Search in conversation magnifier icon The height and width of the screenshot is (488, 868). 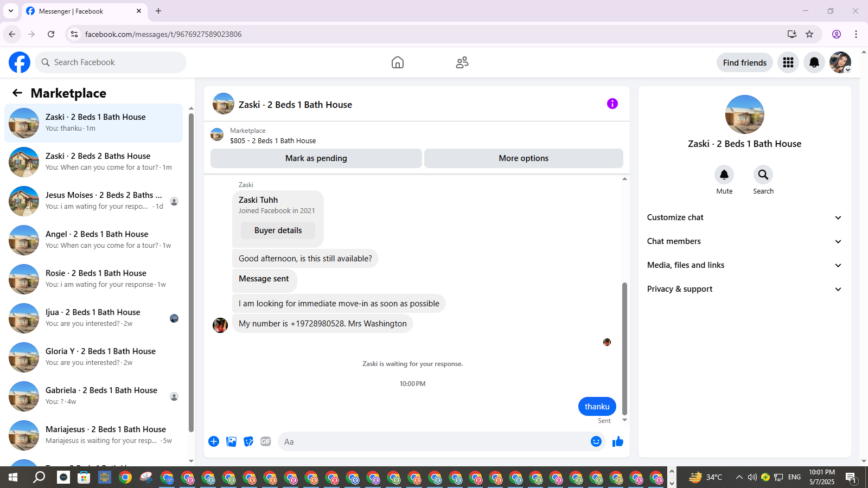763,175
